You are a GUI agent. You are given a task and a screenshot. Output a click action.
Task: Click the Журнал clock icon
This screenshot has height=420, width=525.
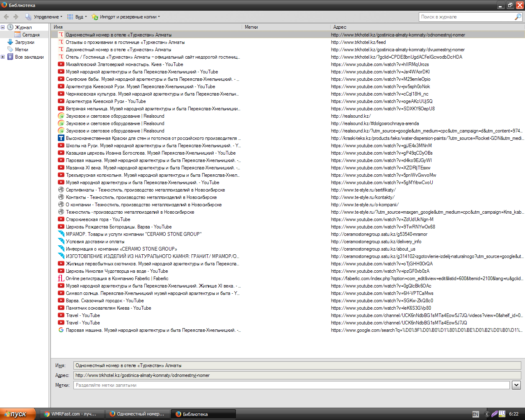(x=10, y=27)
